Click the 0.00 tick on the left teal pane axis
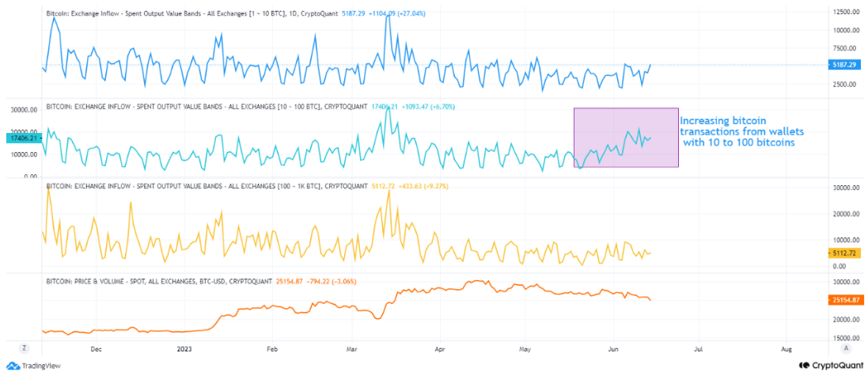The height and width of the screenshot is (372, 868). (30, 177)
